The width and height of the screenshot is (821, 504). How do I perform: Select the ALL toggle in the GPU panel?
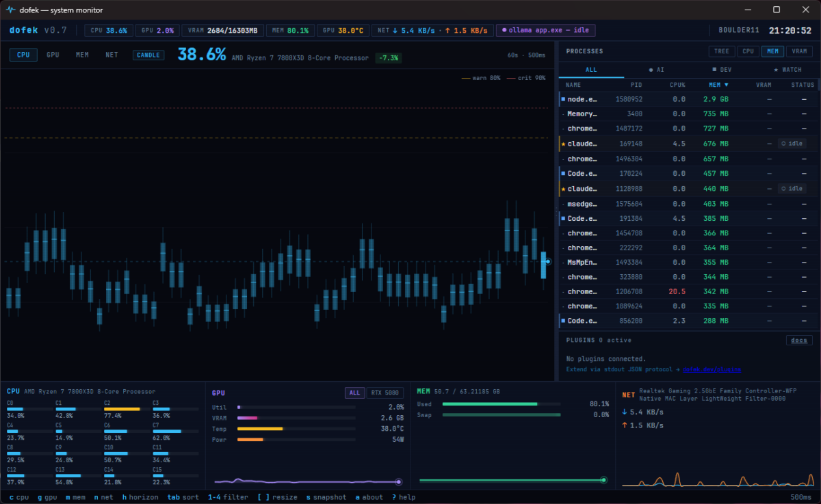[x=354, y=393]
